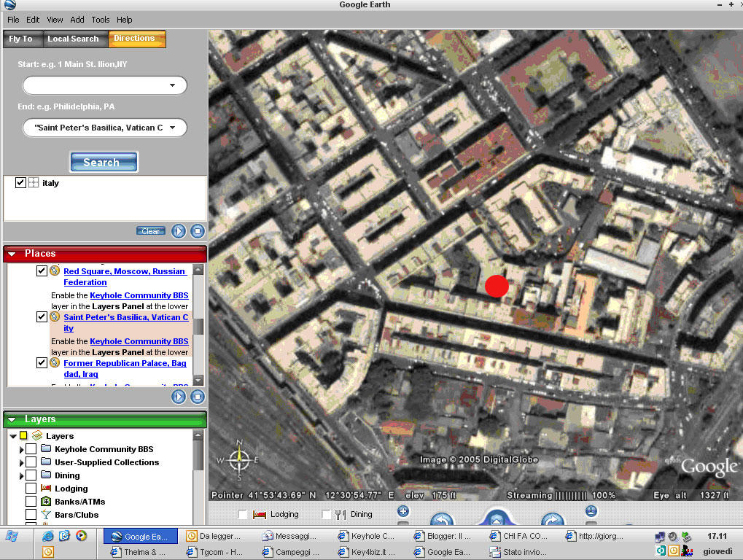Open the Tools menu
Viewport: 743px width, 560px height.
tap(101, 20)
